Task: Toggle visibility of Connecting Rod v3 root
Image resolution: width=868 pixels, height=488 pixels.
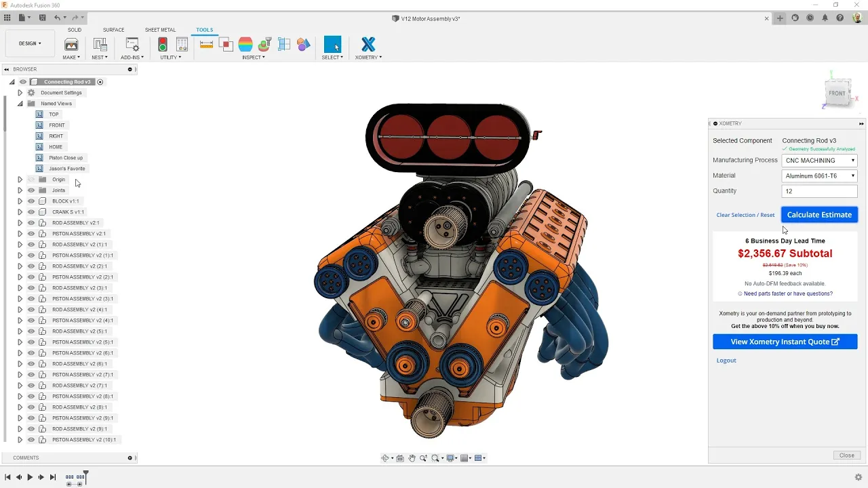Action: point(23,82)
